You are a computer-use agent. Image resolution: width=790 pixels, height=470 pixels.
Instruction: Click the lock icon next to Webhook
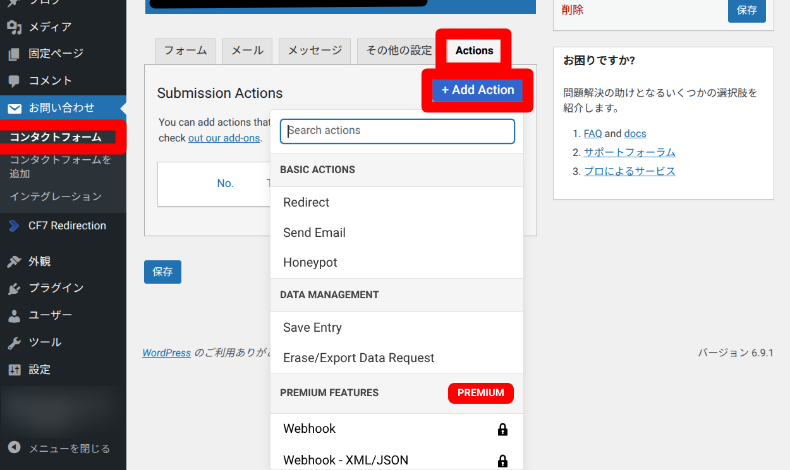point(502,429)
